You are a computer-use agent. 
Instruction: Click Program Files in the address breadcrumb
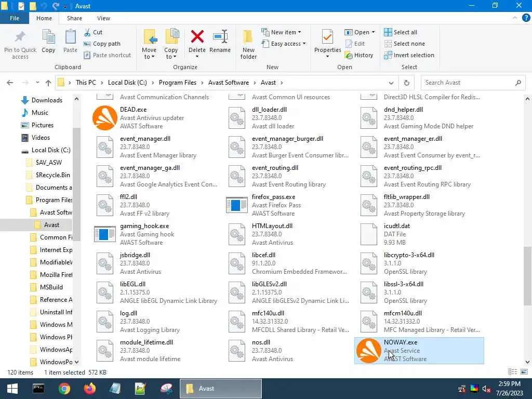(178, 83)
